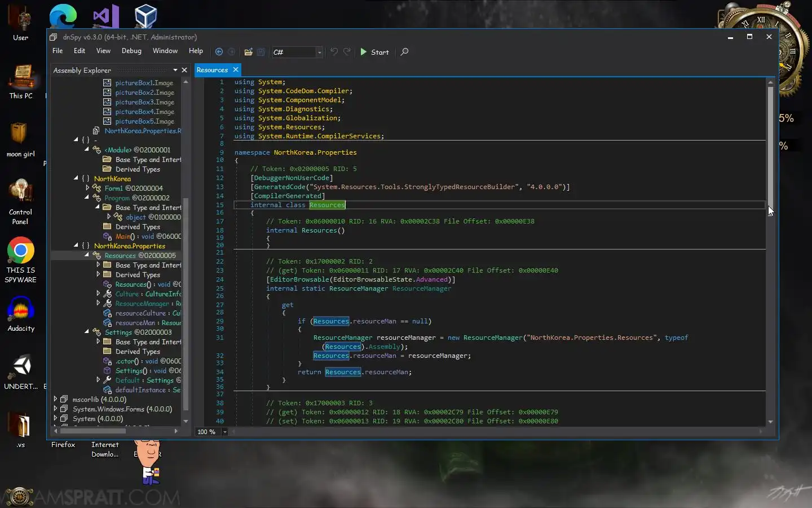The image size is (812, 508).
Task: Click the Start debugging button
Action: [375, 52]
